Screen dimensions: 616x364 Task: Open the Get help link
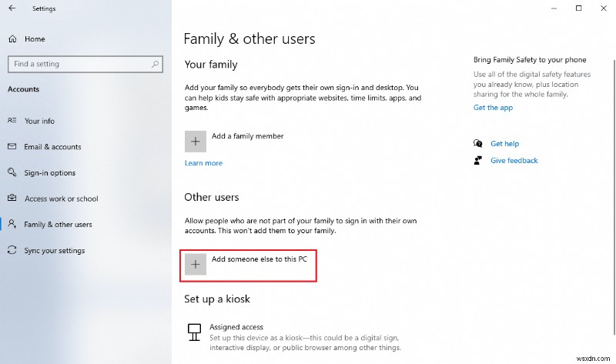pos(504,144)
